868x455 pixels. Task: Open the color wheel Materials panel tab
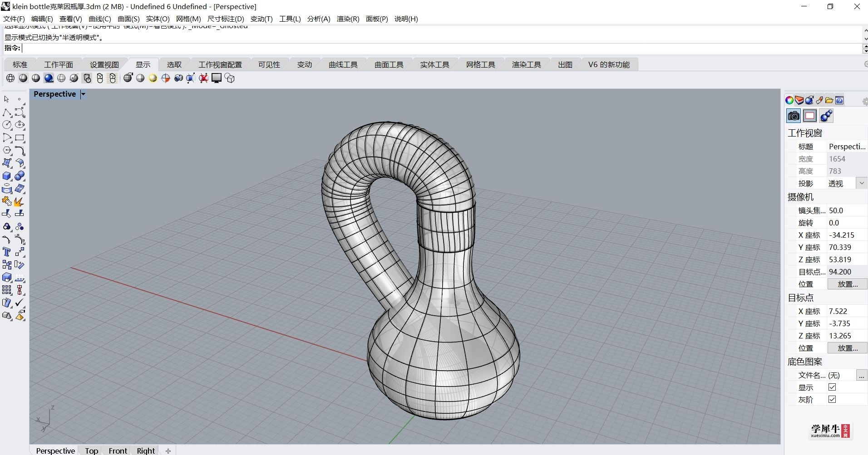(x=789, y=100)
